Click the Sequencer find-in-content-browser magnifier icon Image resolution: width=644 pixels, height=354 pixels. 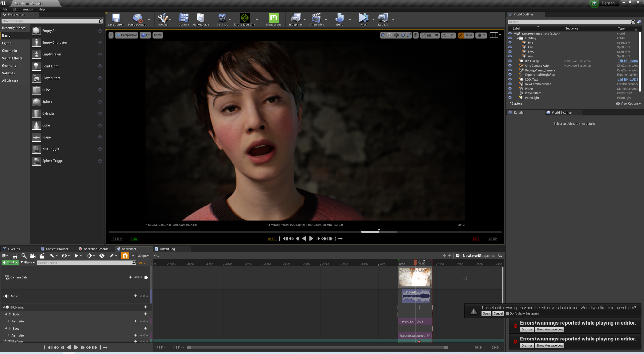coord(24,256)
